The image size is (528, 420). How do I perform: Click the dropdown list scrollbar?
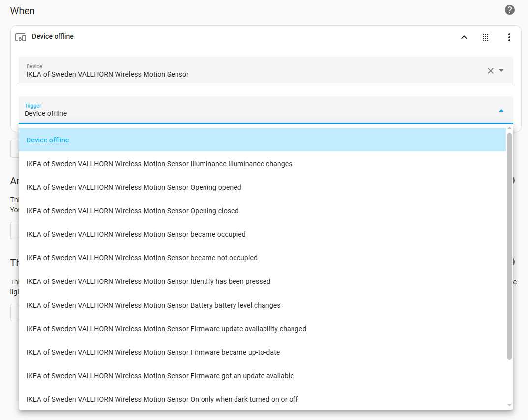(x=509, y=246)
